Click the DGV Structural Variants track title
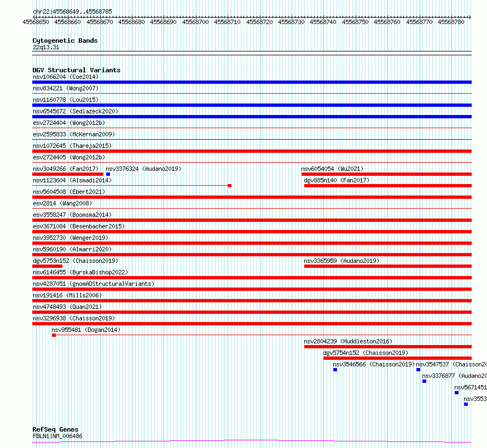Viewport: 487px width, 448px height. [77, 70]
